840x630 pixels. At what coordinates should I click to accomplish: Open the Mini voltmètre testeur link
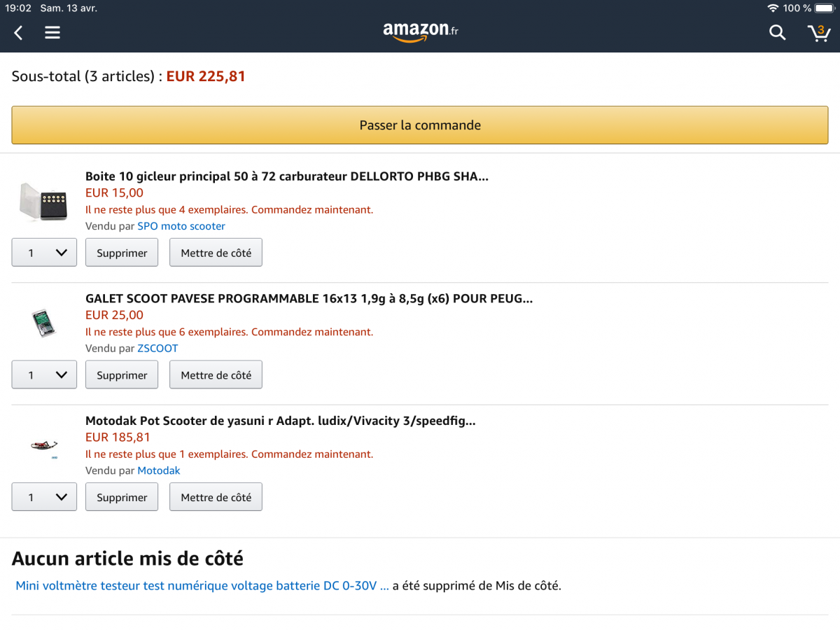tap(202, 585)
